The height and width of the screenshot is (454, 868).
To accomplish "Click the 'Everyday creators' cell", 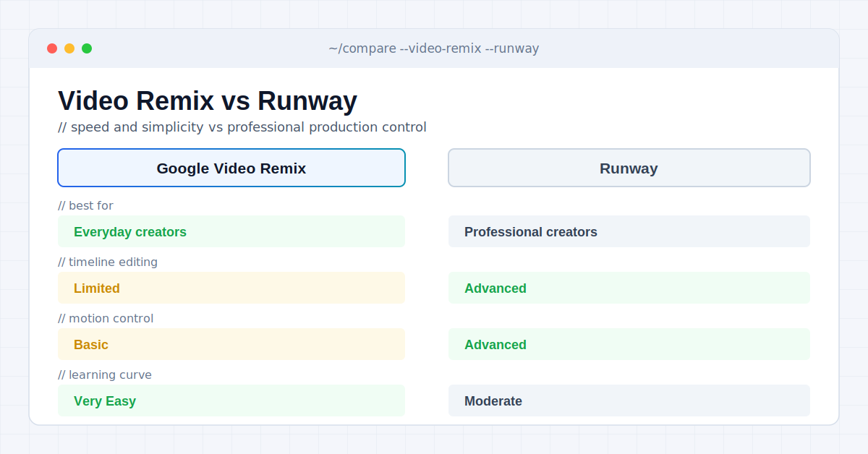I will tap(231, 231).
